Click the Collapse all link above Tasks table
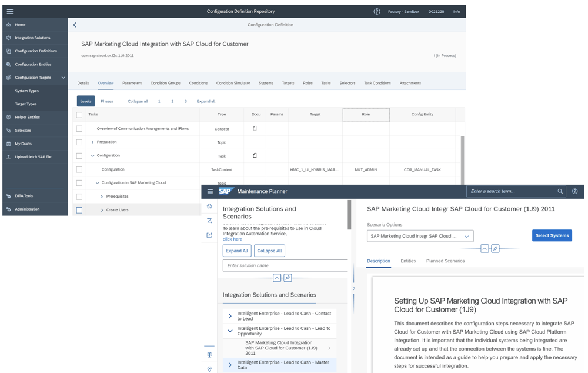 point(138,101)
